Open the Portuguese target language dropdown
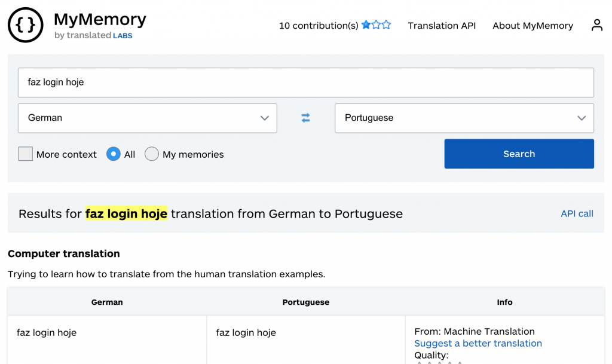612x364 pixels. click(x=464, y=118)
